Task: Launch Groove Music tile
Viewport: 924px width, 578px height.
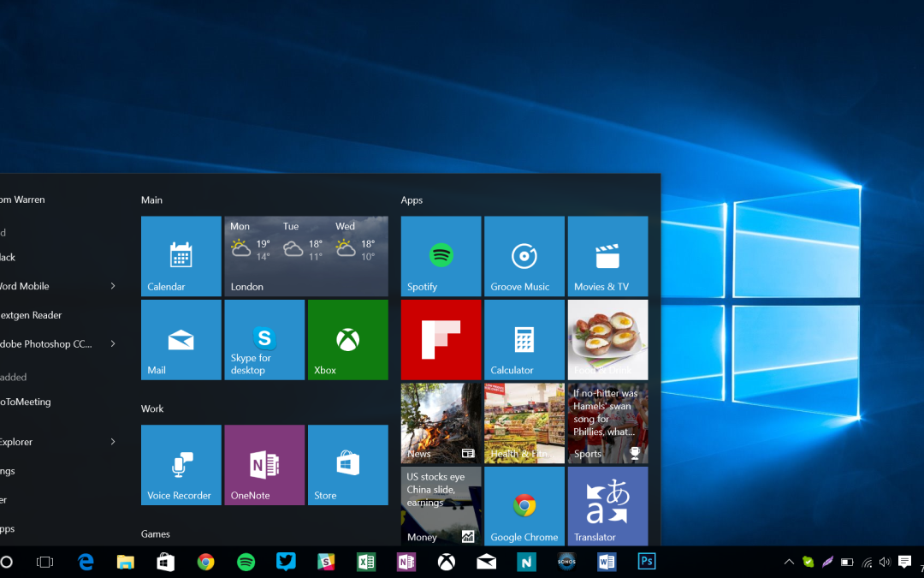Action: point(524,255)
